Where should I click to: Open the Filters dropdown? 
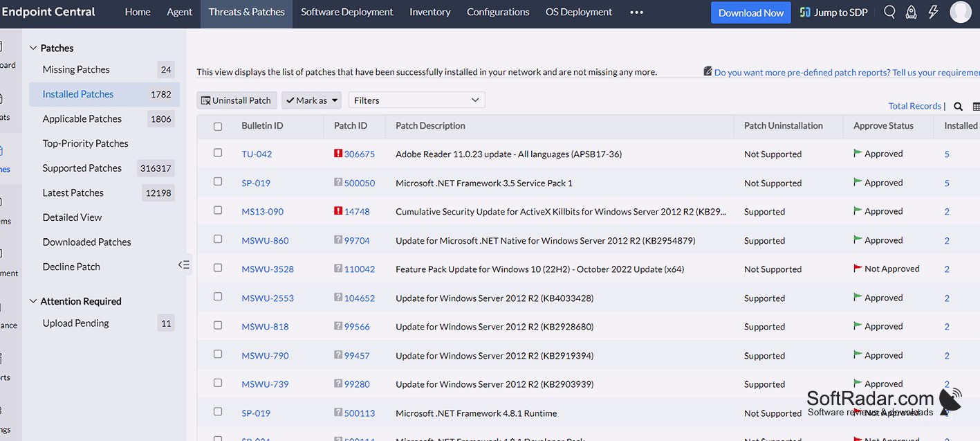tap(416, 100)
